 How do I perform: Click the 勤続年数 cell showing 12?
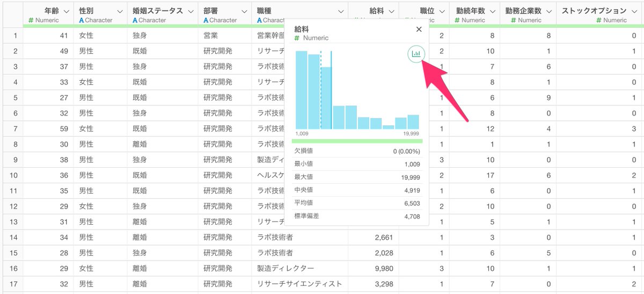click(x=474, y=129)
